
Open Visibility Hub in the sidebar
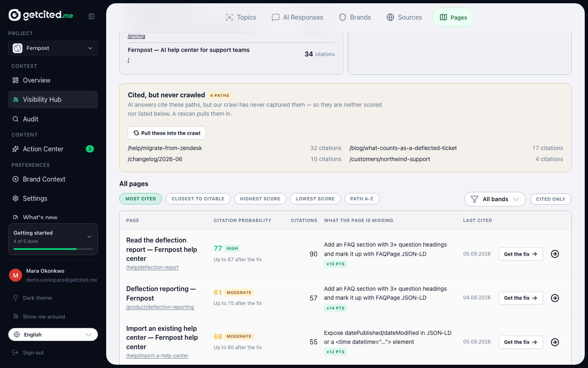pos(53,100)
